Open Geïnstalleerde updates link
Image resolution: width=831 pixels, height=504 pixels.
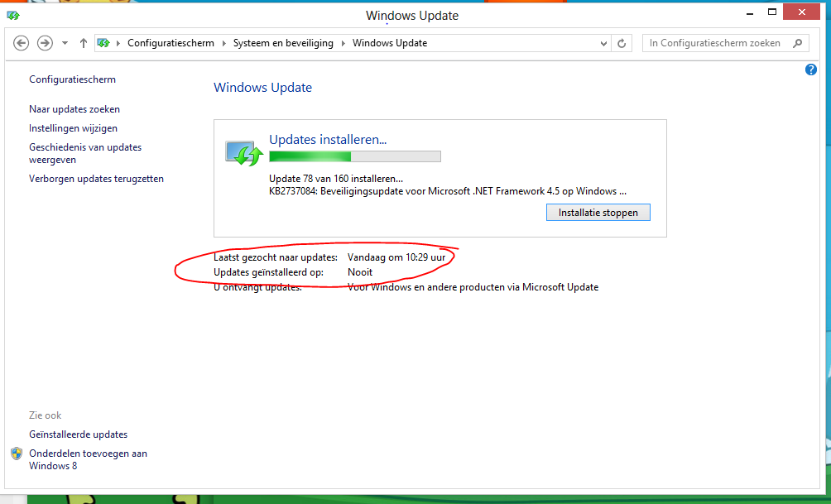pos(79,434)
